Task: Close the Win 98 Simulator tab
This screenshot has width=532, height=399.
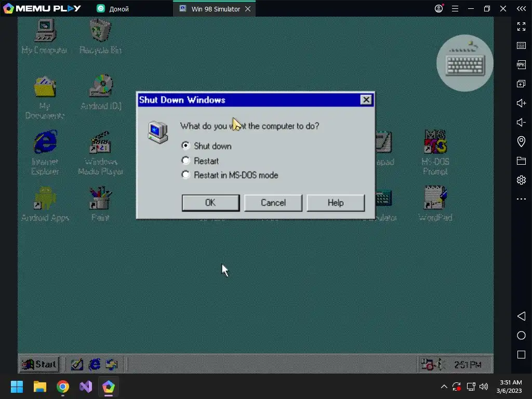Action: (x=248, y=9)
